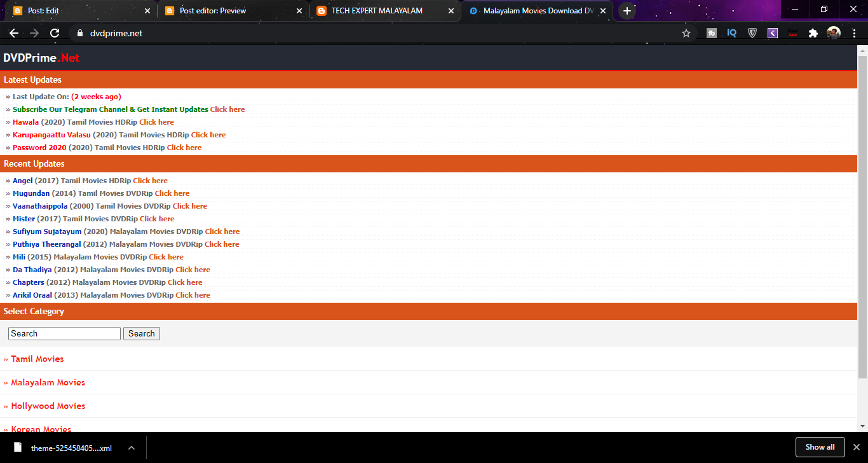Open the Chrome profile avatar

click(x=834, y=33)
